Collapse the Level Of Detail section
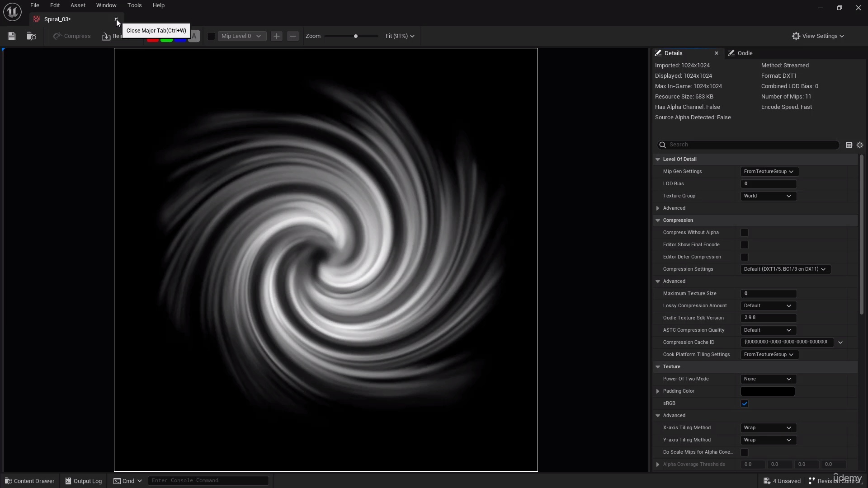868x488 pixels. pos(658,160)
